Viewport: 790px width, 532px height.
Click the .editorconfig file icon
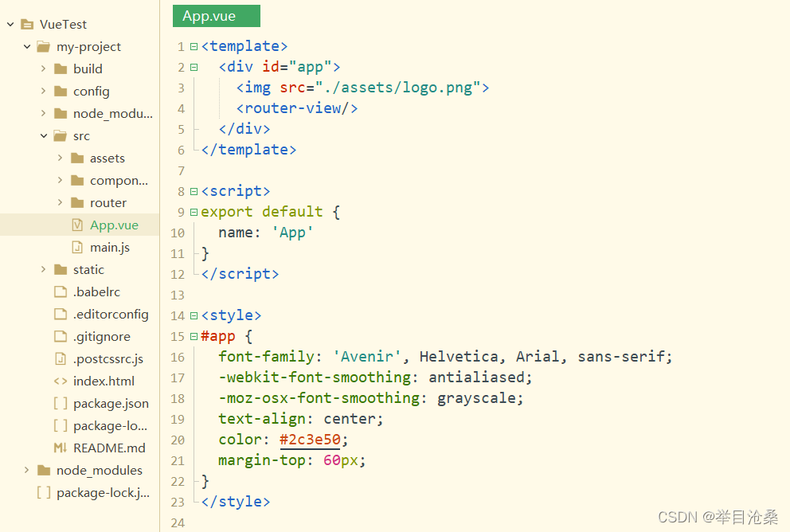61,314
